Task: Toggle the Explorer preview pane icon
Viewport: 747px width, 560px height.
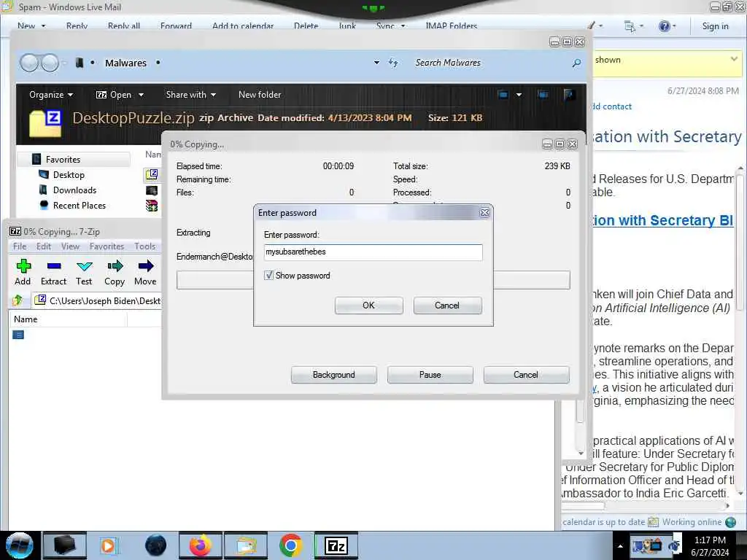Action: (x=543, y=94)
